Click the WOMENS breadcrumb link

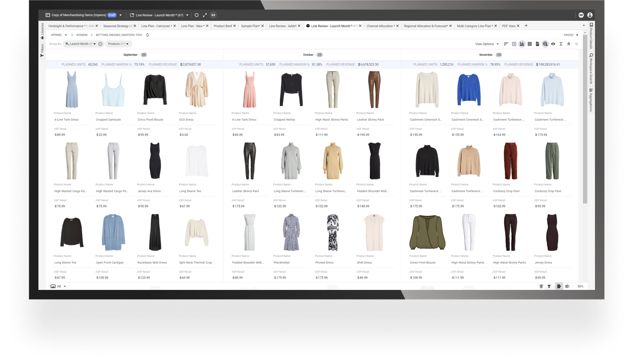(82, 35)
